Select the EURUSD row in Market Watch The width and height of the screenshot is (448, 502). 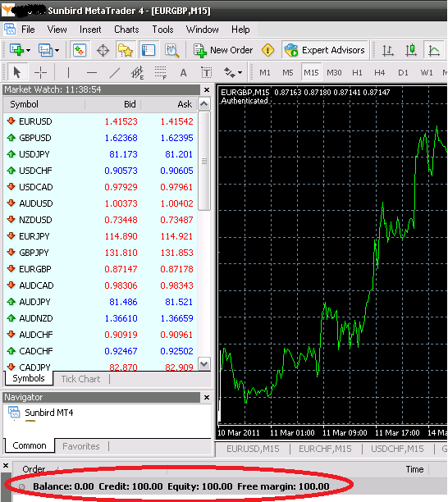(x=101, y=121)
